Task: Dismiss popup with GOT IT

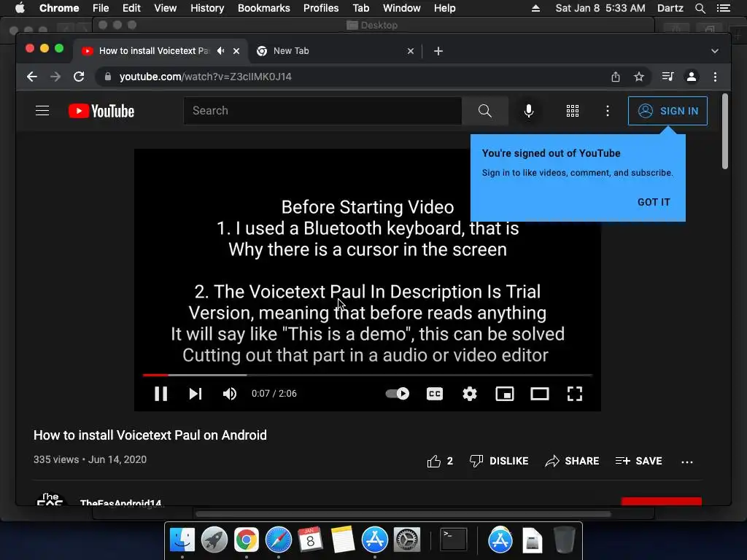Action: tap(654, 202)
